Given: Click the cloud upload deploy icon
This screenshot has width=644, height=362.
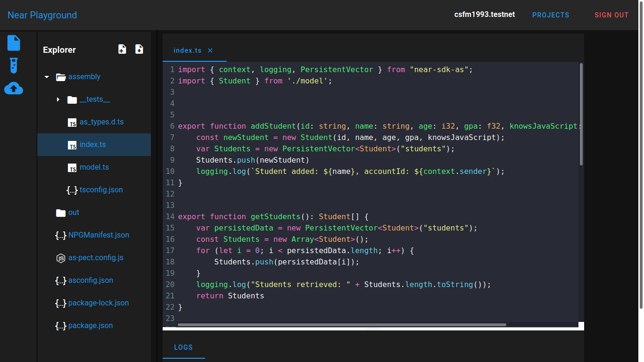Looking at the screenshot, I should [14, 88].
